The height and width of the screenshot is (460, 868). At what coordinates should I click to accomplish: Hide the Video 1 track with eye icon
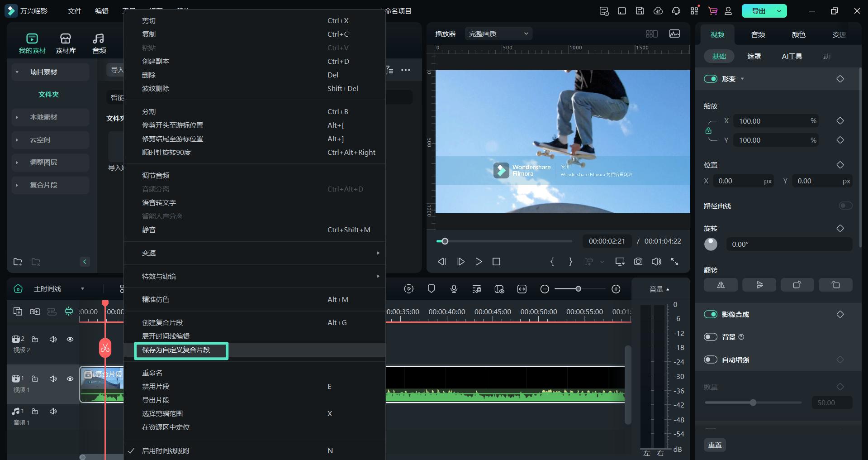[x=70, y=379]
